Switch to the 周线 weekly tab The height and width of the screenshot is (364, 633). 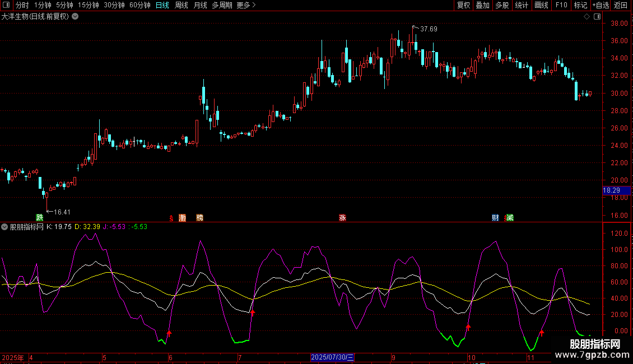point(181,6)
